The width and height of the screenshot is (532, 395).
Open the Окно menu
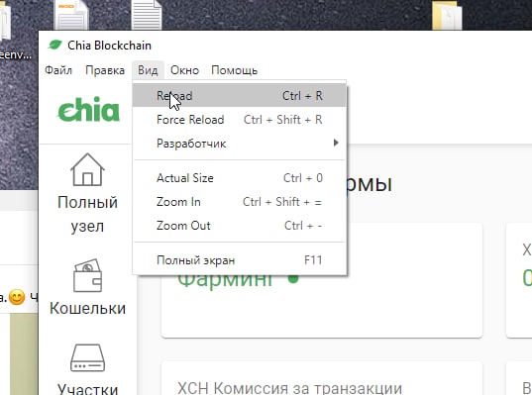pyautogui.click(x=184, y=70)
